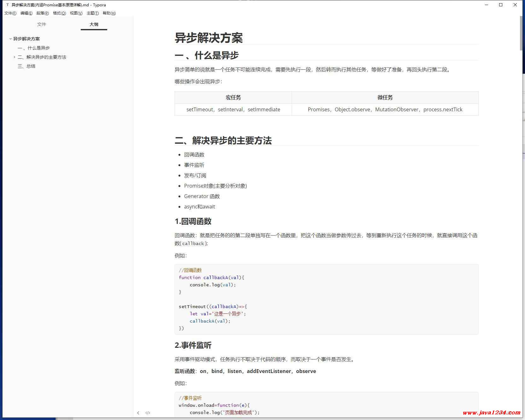Switch to the 文件 sidebar tab
Image resolution: width=525 pixels, height=420 pixels.
[41, 24]
